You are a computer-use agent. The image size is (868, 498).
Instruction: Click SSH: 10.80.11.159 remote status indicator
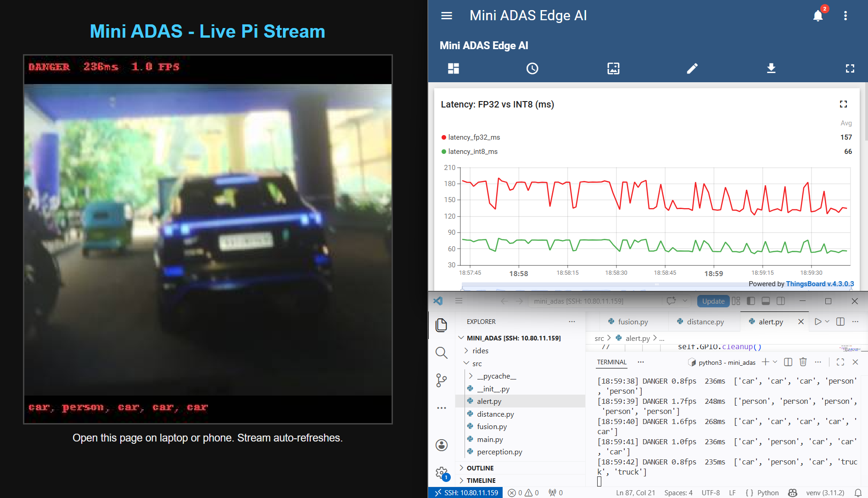click(x=466, y=492)
